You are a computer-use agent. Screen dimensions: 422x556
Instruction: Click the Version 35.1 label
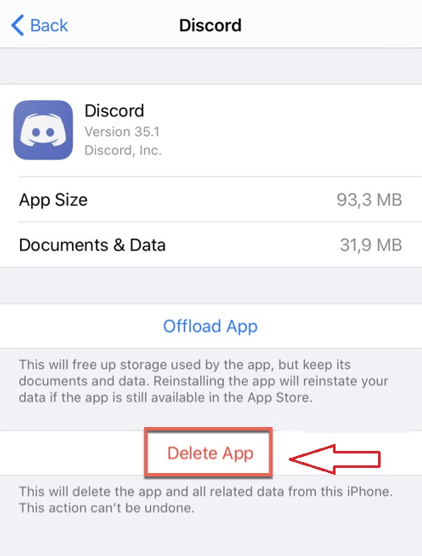coord(122,132)
